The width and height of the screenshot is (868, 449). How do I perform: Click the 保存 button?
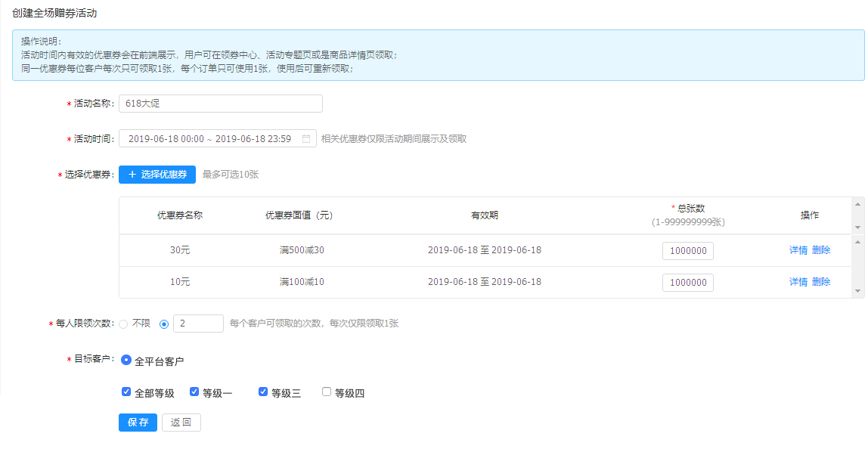pyautogui.click(x=138, y=423)
